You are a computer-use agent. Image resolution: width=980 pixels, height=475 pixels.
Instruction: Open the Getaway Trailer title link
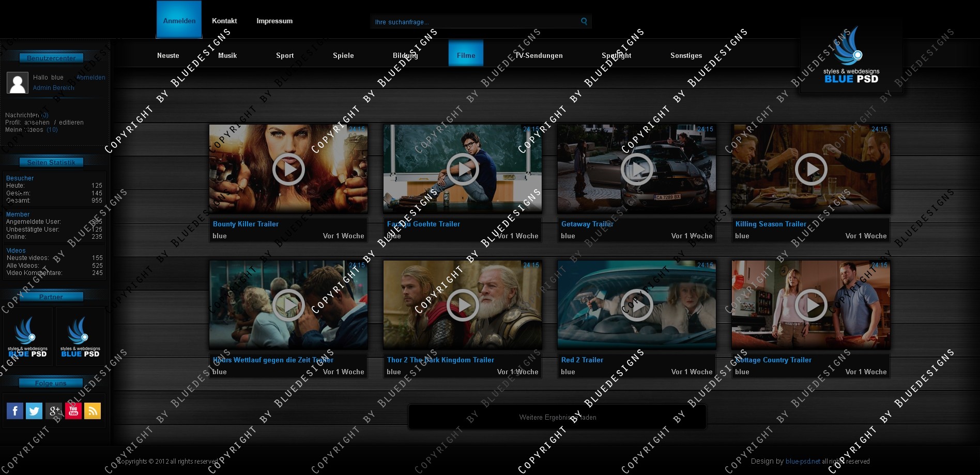pos(587,224)
